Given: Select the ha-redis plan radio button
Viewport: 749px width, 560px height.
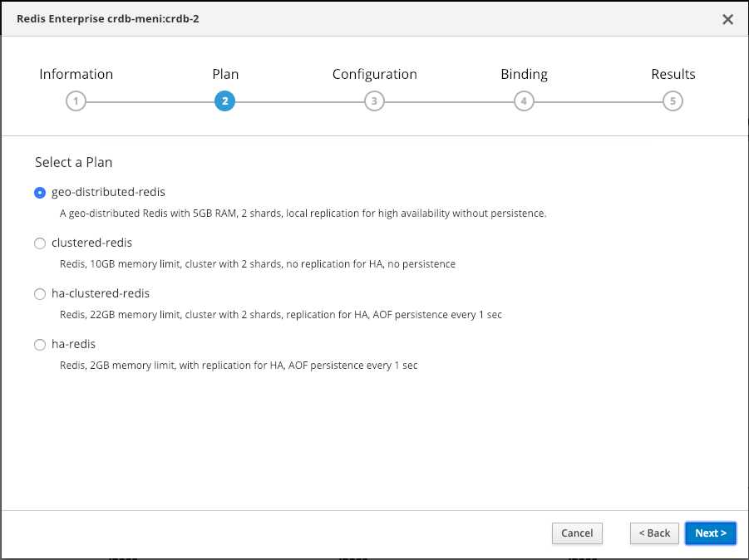Looking at the screenshot, I should [x=40, y=345].
